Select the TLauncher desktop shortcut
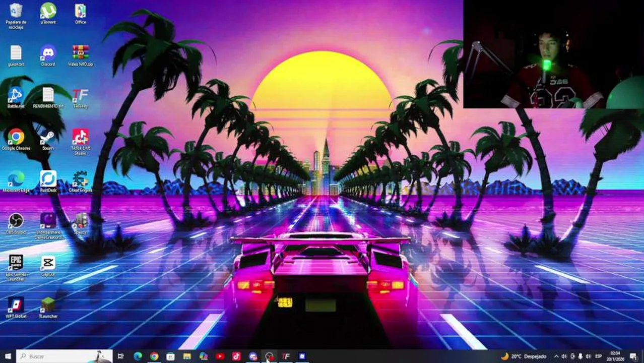Viewport: 644px width, 363px height. point(48,308)
